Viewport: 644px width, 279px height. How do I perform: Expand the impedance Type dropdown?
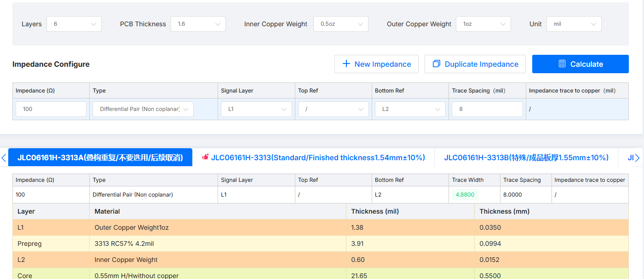point(143,109)
